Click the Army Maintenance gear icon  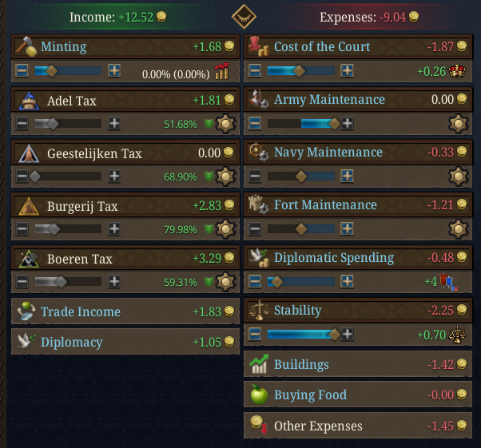458,124
